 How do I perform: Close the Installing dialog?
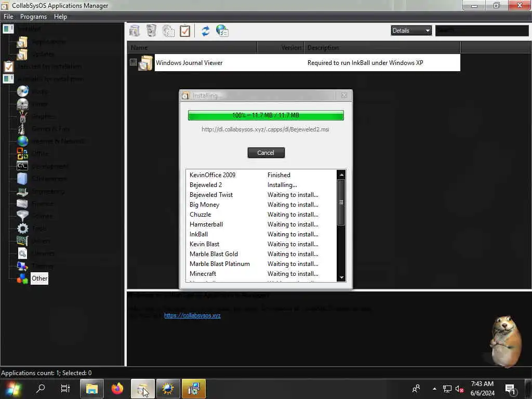344,96
